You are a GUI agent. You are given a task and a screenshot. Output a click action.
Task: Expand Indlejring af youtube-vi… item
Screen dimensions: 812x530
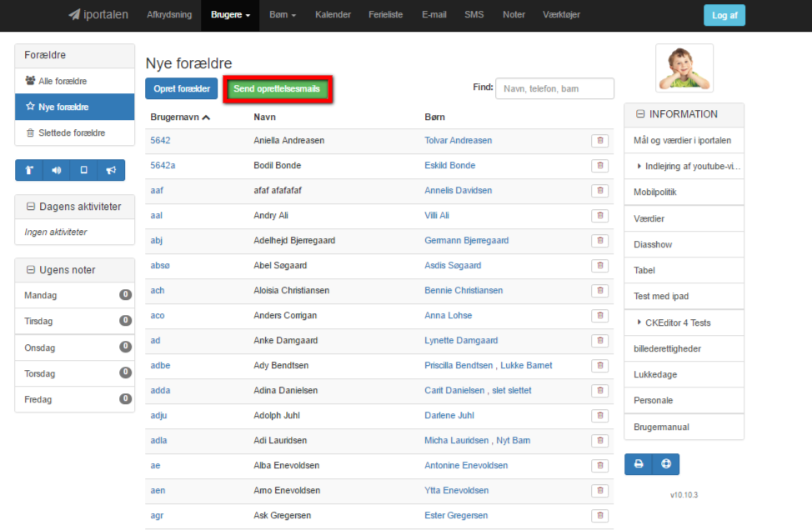click(684, 166)
